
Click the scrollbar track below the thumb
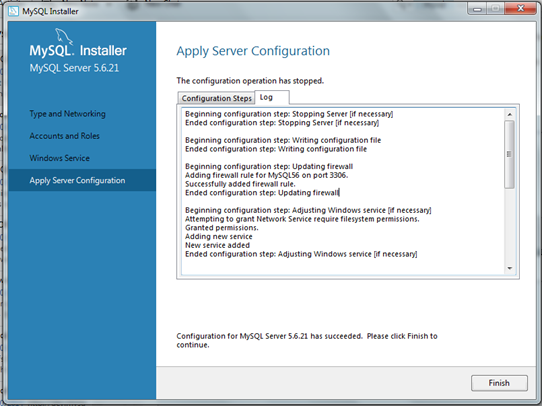(x=510, y=226)
